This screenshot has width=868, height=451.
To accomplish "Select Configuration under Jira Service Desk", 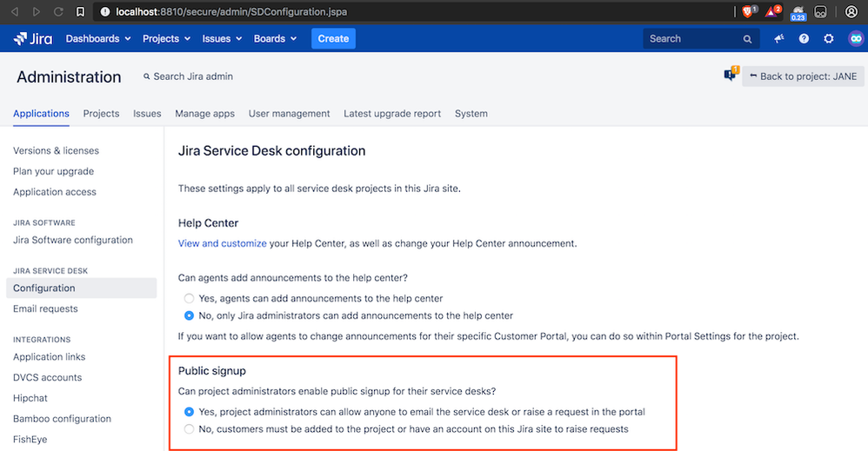I will click(x=82, y=289).
